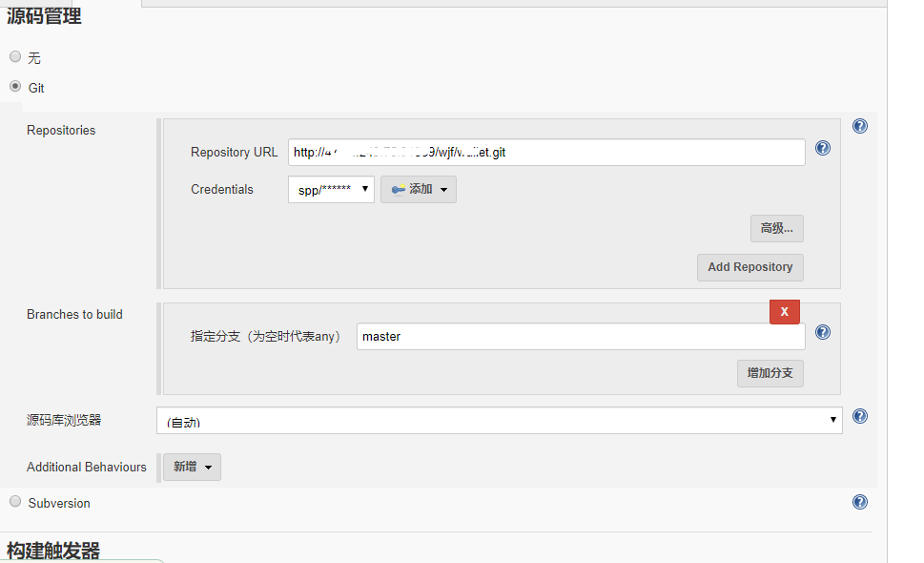Open help icon beside Repository URL field
The width and height of the screenshot is (924, 563).
pyautogui.click(x=823, y=148)
